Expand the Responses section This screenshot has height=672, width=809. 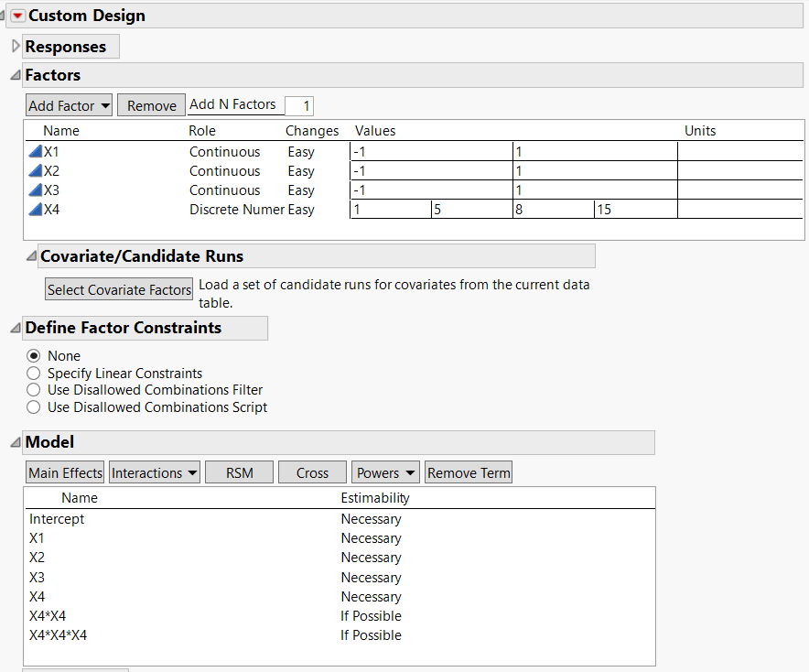15,47
